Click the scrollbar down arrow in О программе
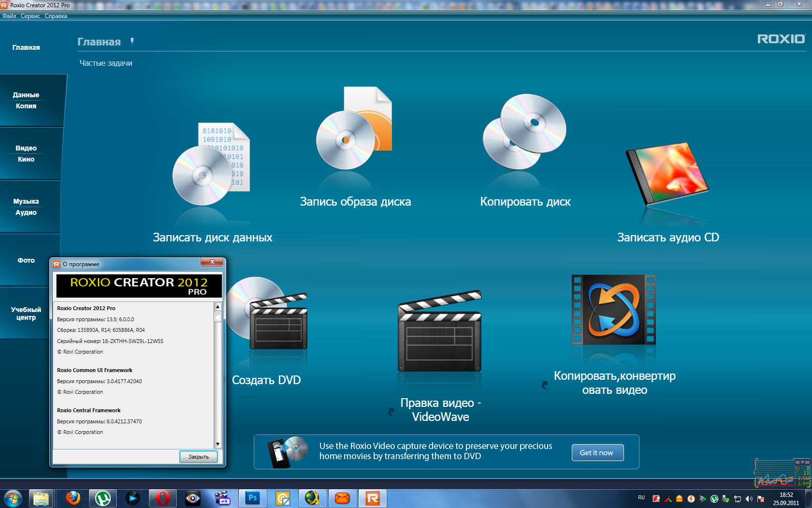812x508 pixels. (217, 444)
